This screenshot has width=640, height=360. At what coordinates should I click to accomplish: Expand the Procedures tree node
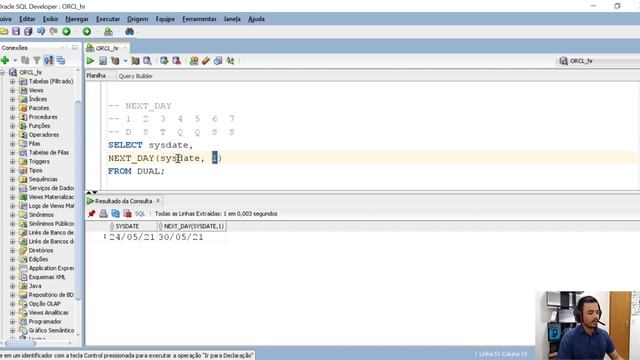point(12,117)
